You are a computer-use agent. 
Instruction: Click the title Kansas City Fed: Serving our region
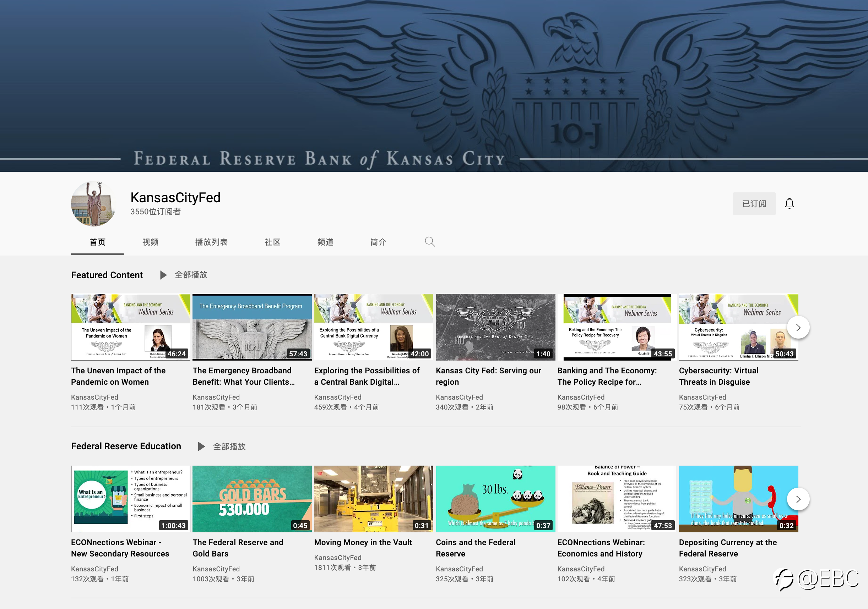(x=488, y=376)
